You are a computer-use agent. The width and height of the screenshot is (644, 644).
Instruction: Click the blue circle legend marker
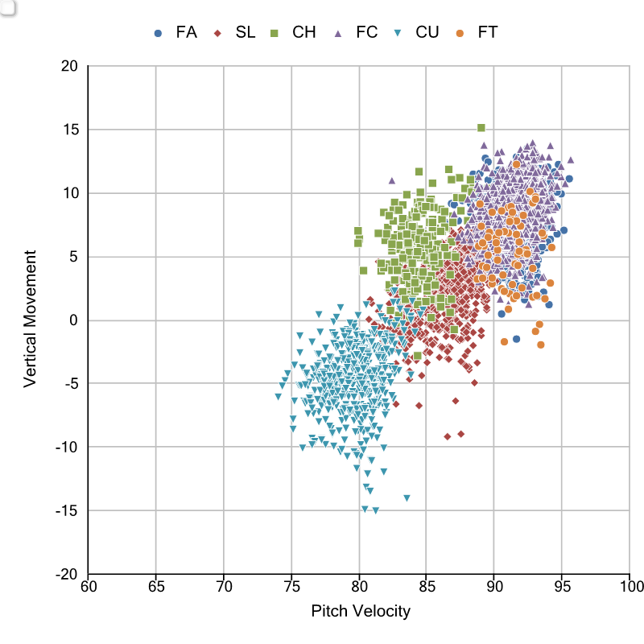(158, 33)
